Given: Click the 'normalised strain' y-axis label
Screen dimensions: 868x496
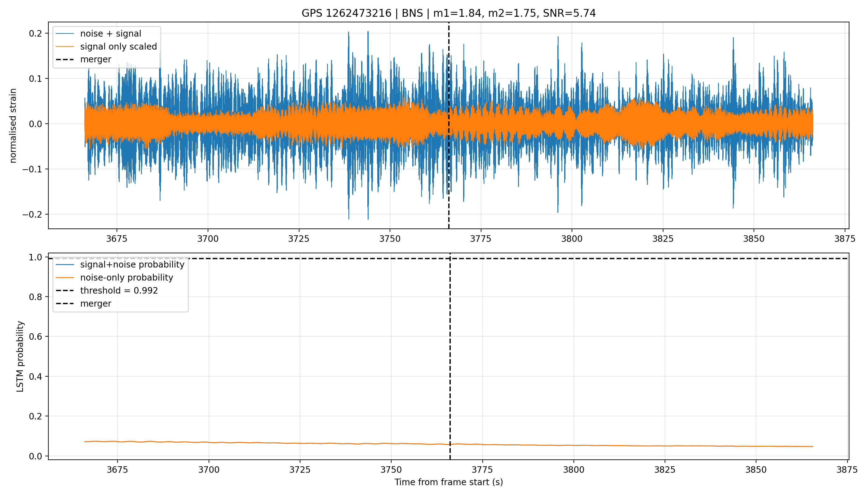Looking at the screenshot, I should pyautogui.click(x=13, y=126).
